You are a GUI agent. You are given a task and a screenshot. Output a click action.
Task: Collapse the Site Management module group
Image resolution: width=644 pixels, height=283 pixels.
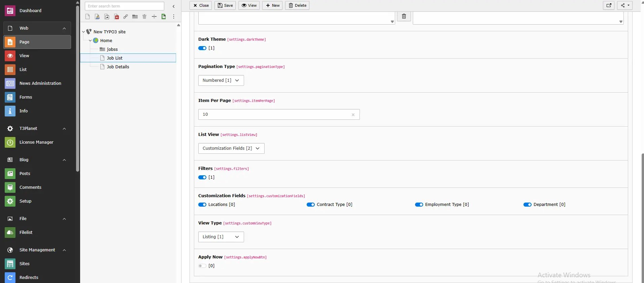coord(64,250)
